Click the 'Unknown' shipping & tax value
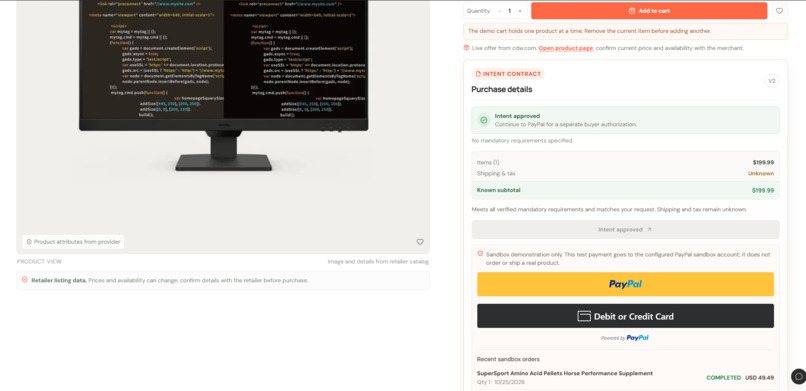 click(x=761, y=174)
